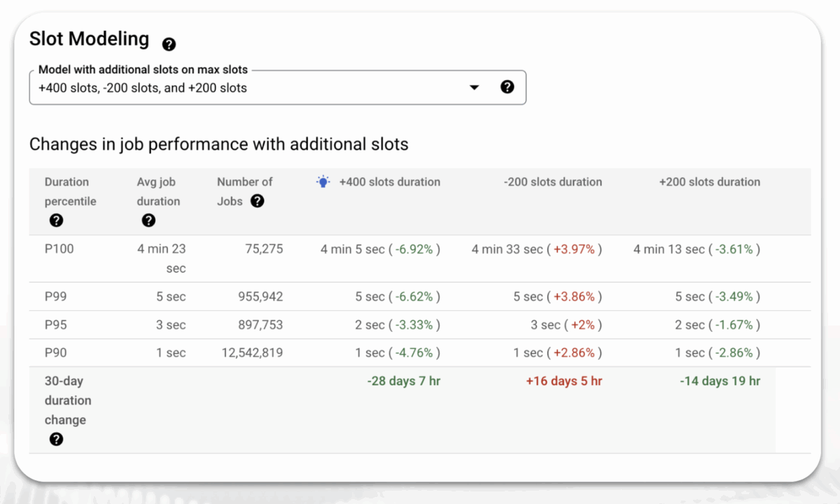Click the Number of Jobs help icon

click(x=257, y=201)
